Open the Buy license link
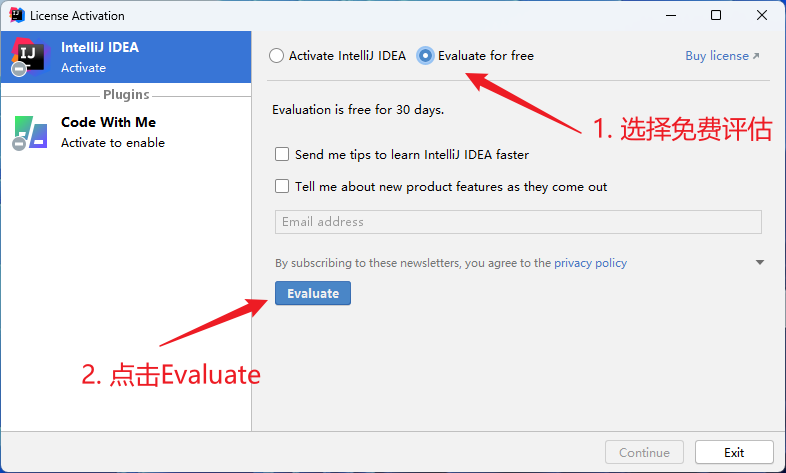Viewport: 786px width, 473px height. (722, 56)
